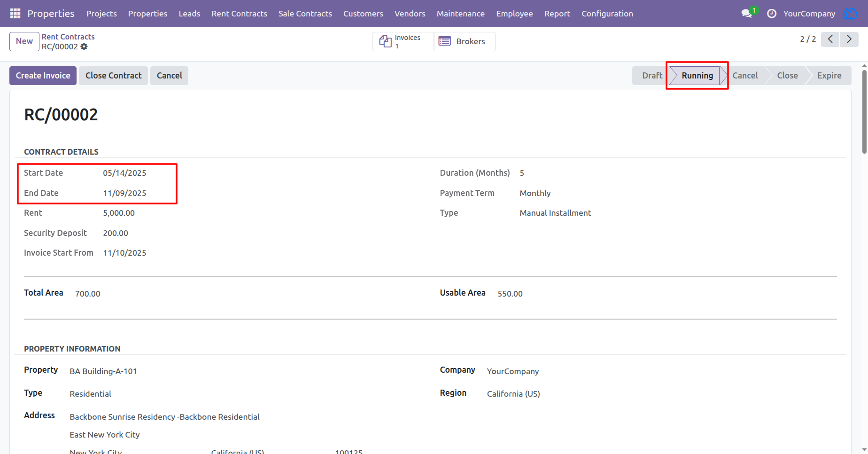
Task: Open the chat messages icon
Action: click(x=747, y=14)
